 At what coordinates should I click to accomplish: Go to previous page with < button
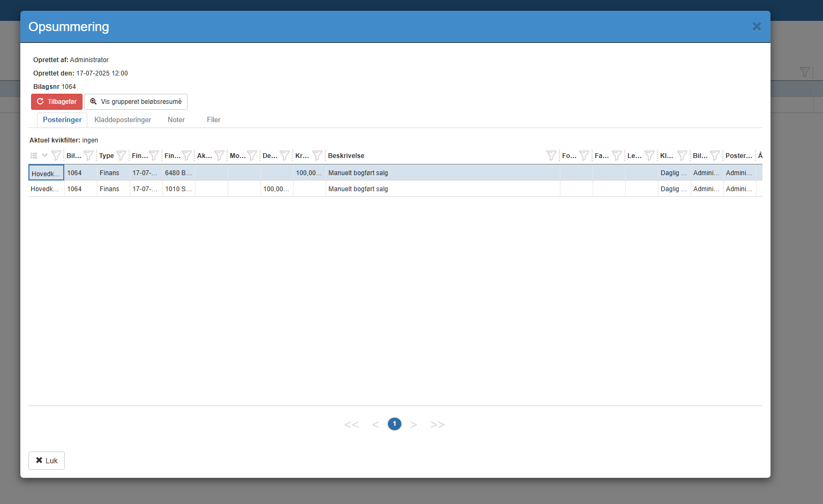coord(376,425)
